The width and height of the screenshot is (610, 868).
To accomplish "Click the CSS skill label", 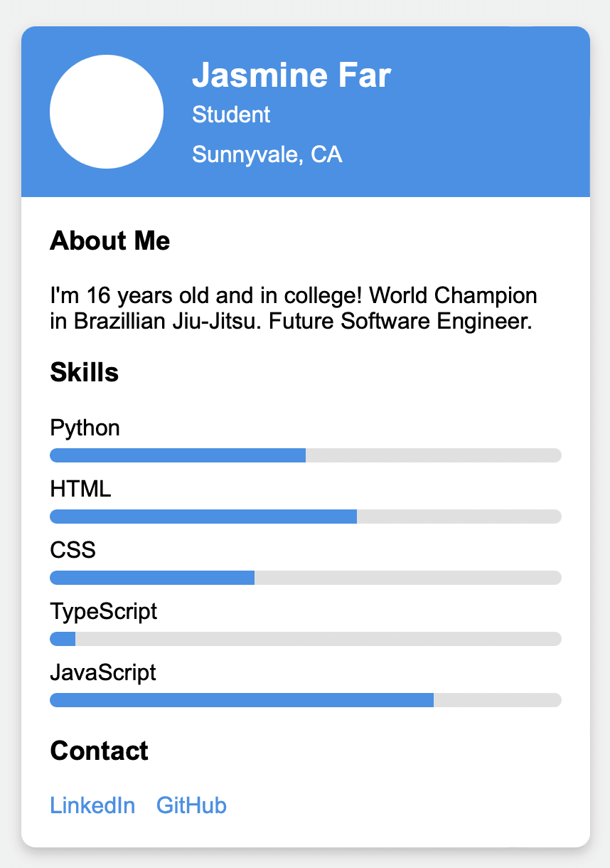I will (x=73, y=551).
